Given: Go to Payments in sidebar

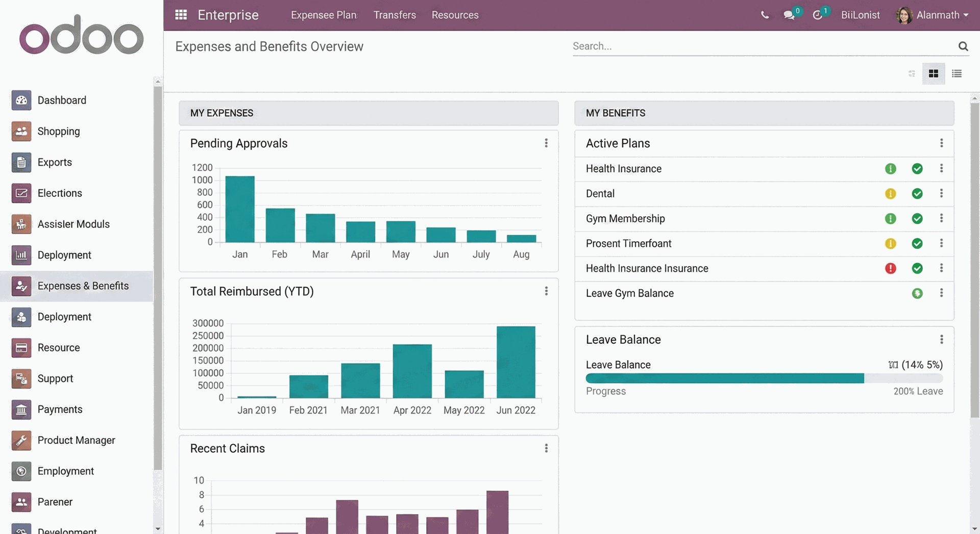Looking at the screenshot, I should click(x=60, y=410).
